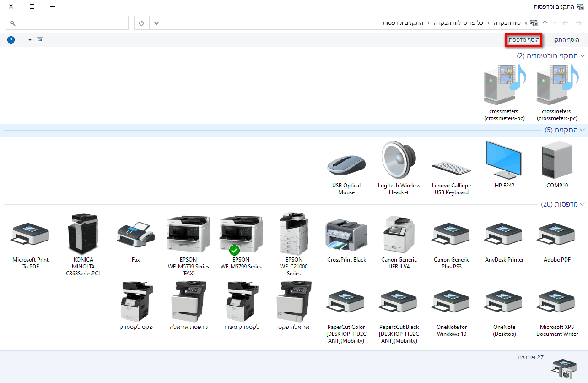Image resolution: width=588 pixels, height=383 pixels.
Task: Refresh the address bar
Action: pos(141,23)
